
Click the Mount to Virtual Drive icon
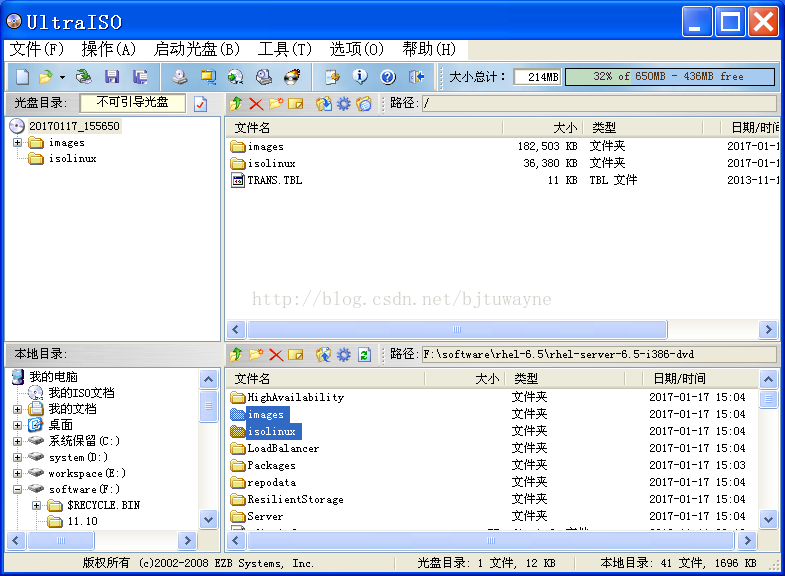tap(264, 77)
